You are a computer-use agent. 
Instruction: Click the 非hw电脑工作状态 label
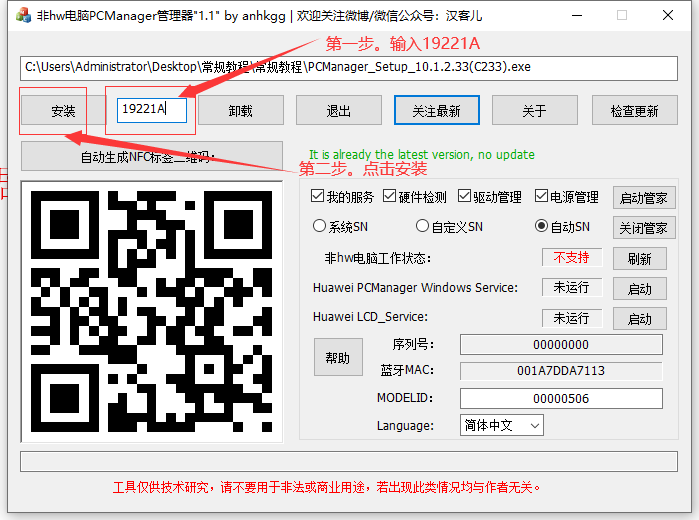378,258
